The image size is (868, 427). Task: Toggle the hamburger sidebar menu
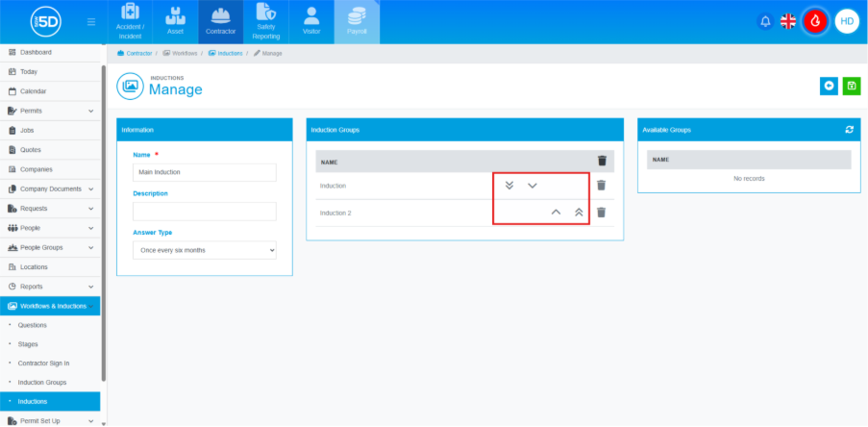[x=91, y=21]
